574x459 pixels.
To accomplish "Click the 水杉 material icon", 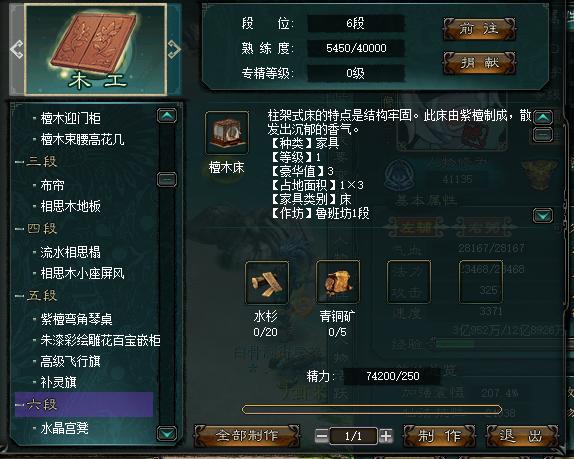I will pyautogui.click(x=266, y=282).
